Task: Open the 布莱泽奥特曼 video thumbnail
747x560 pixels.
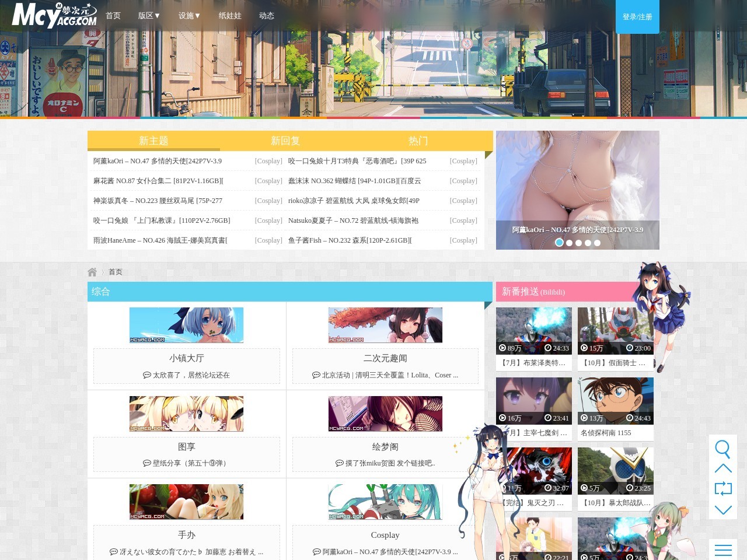Action: click(533, 331)
